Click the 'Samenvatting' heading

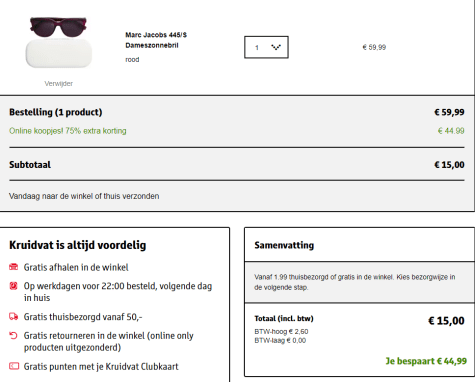click(x=284, y=245)
